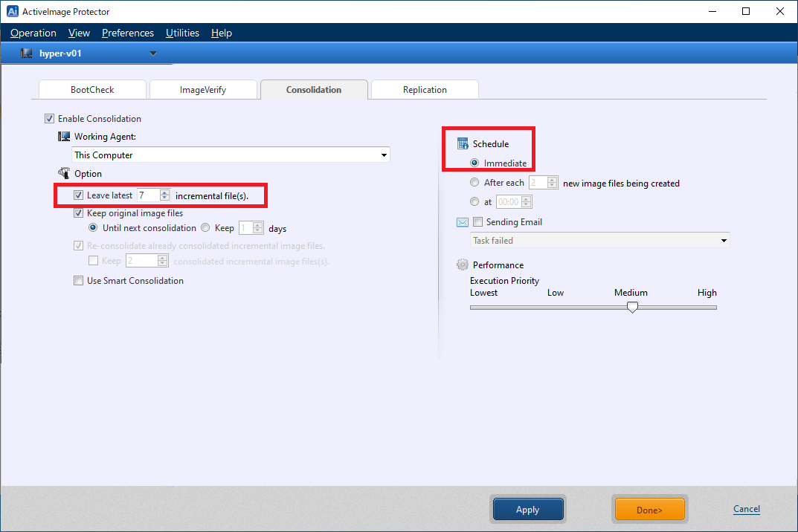The image size is (798, 532).
Task: Select the 'at' time schedule radio button
Action: (474, 201)
